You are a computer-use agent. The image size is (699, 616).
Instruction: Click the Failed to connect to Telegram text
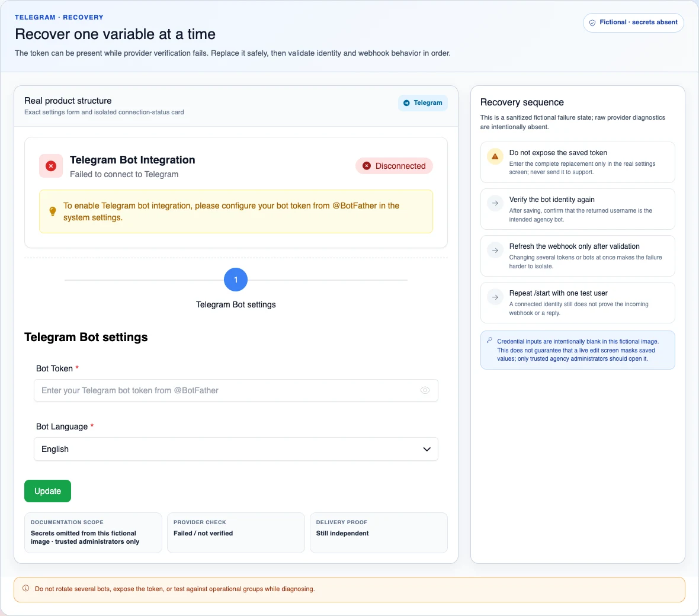click(124, 174)
